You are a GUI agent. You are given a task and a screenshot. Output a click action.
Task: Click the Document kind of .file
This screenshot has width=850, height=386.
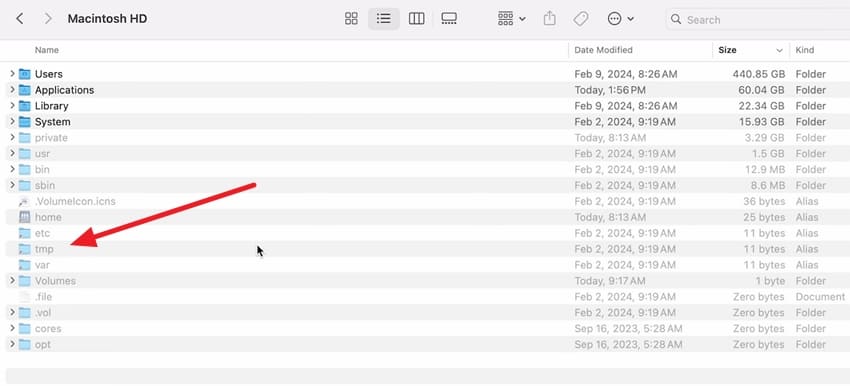(820, 297)
